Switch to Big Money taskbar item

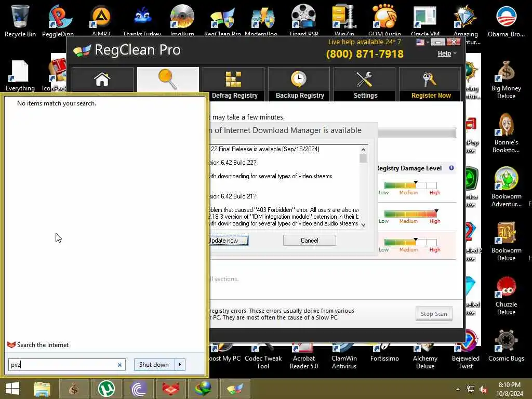pyautogui.click(x=74, y=389)
